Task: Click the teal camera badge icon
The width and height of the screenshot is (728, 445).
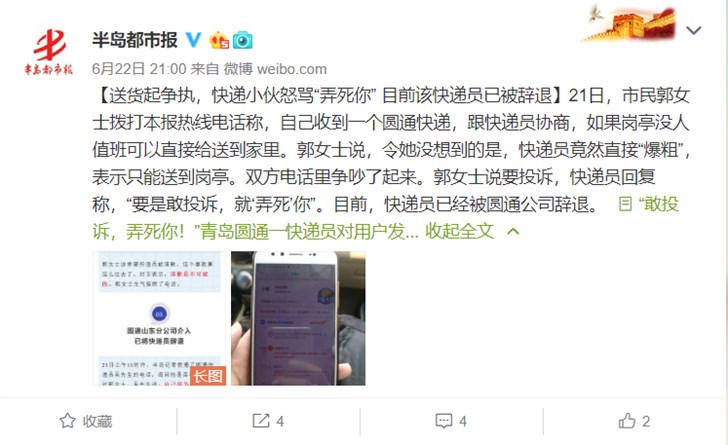Action: [x=242, y=40]
